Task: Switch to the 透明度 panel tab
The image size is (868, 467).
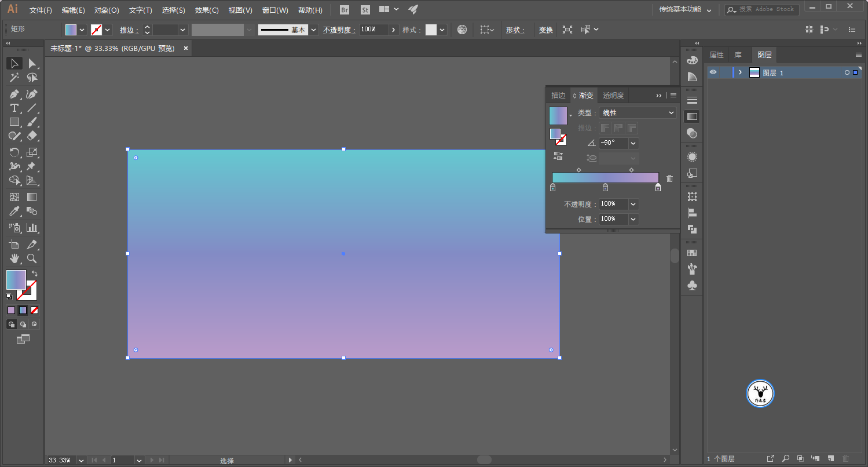Action: tap(613, 96)
